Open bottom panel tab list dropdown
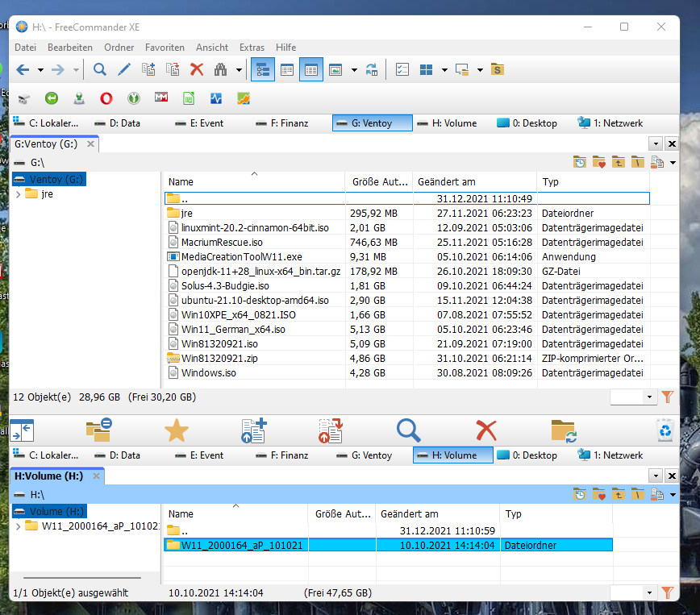The width and height of the screenshot is (700, 615). 656,476
